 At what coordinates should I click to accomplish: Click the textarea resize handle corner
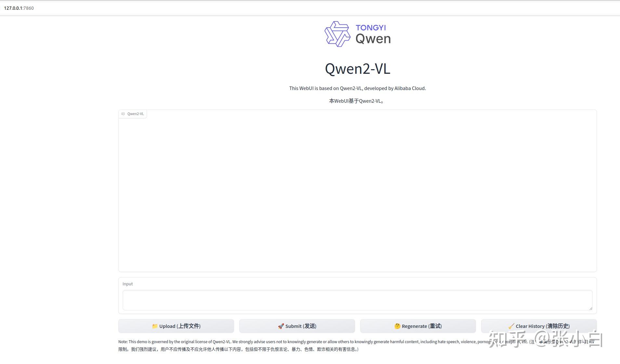point(590,308)
